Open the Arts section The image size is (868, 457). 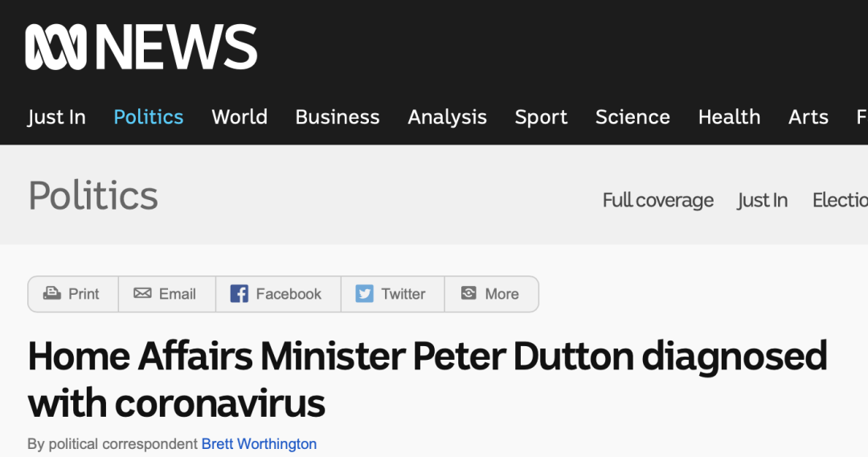click(809, 117)
